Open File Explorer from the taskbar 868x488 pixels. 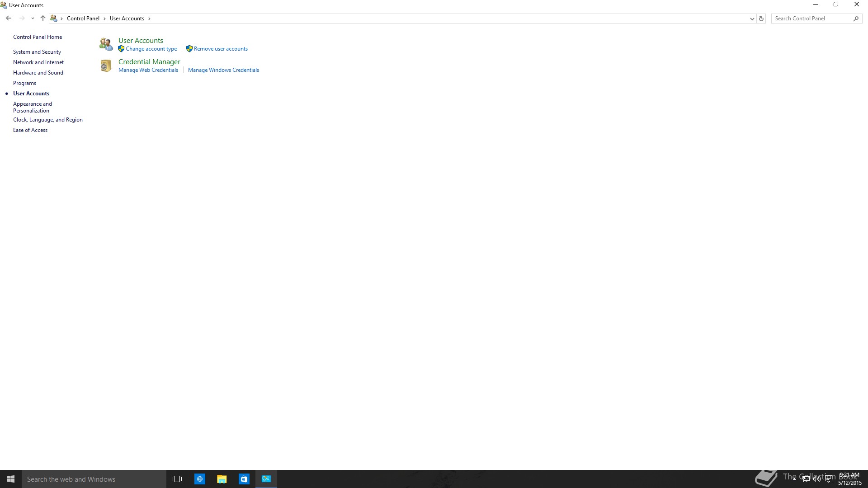pyautogui.click(x=222, y=479)
